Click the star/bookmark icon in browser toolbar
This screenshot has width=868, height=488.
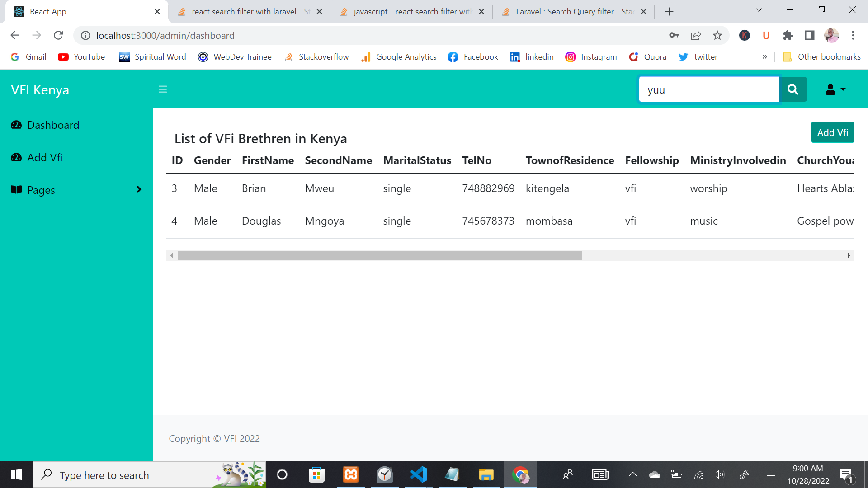point(718,35)
